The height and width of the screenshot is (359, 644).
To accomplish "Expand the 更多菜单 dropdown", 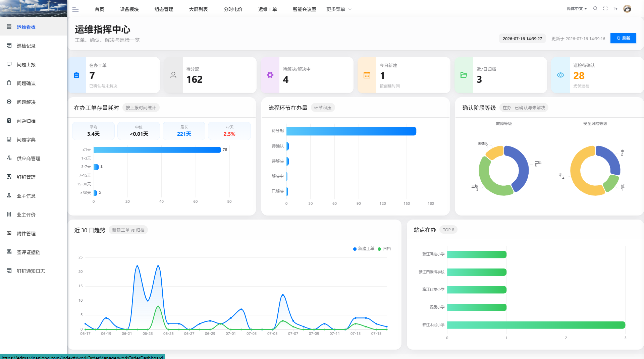I will click(x=339, y=9).
